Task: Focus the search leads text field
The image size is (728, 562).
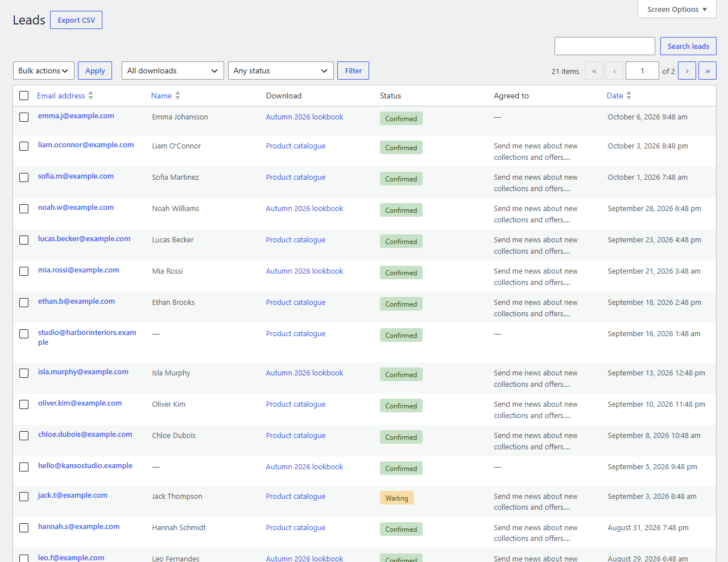Action: pos(605,46)
